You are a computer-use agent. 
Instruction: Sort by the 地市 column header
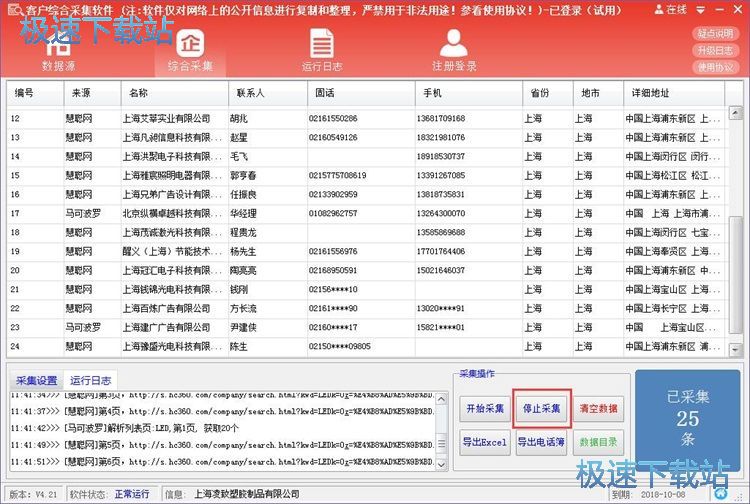(598, 93)
